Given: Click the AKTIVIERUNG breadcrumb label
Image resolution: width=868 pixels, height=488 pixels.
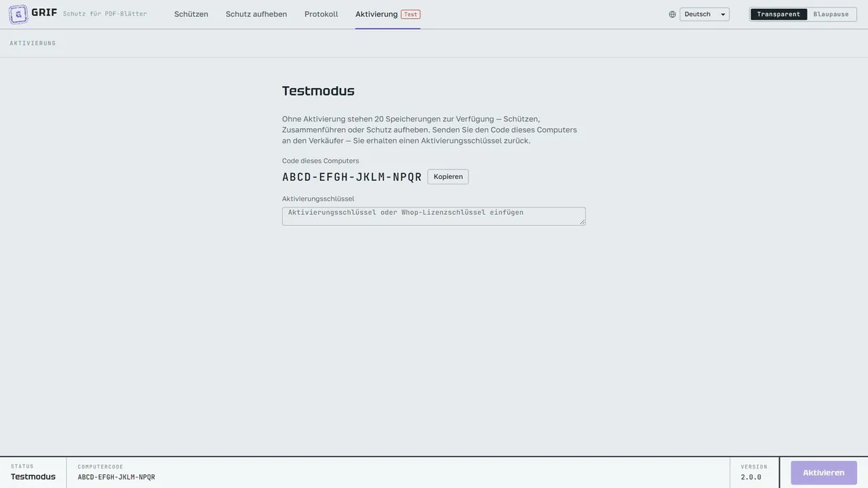Looking at the screenshot, I should pyautogui.click(x=33, y=43).
